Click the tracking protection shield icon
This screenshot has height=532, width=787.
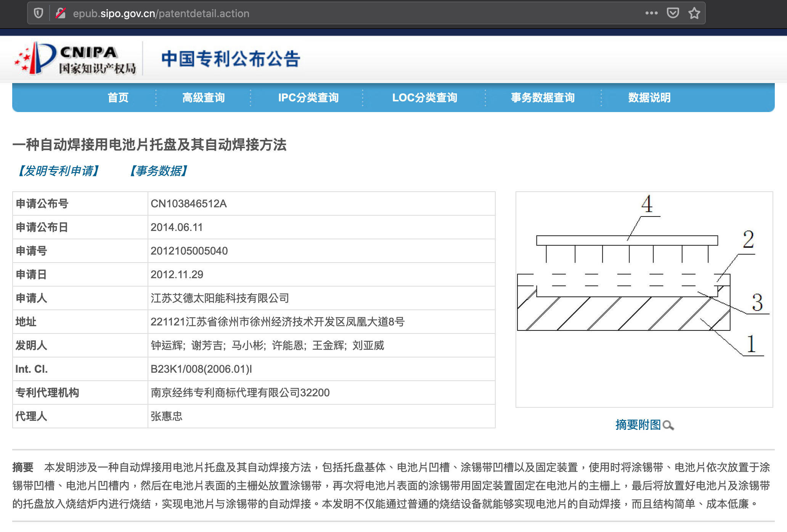tap(38, 13)
